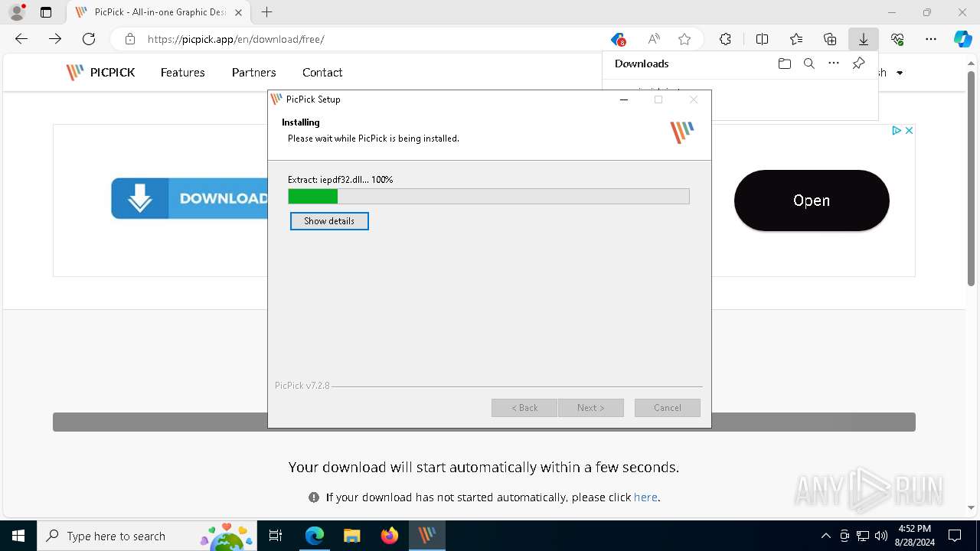Go forward to the next page
This screenshot has height=551, width=980.
[55, 39]
